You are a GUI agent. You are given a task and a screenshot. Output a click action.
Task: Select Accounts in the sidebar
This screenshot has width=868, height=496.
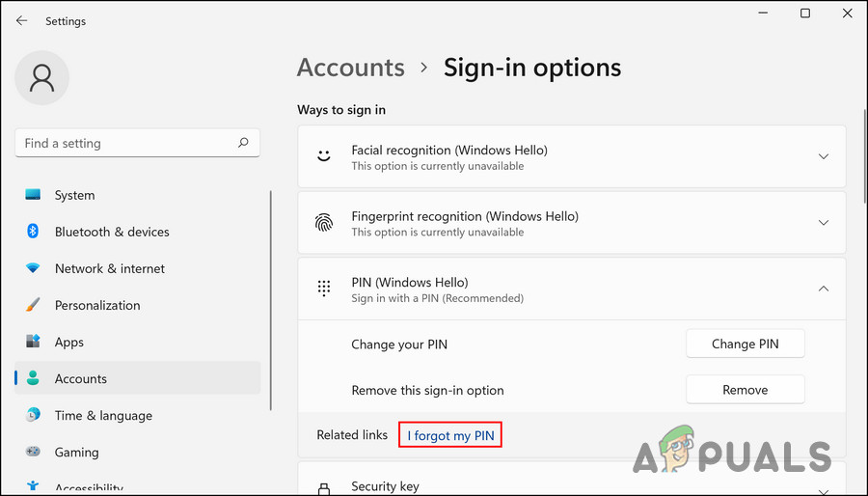click(x=137, y=378)
